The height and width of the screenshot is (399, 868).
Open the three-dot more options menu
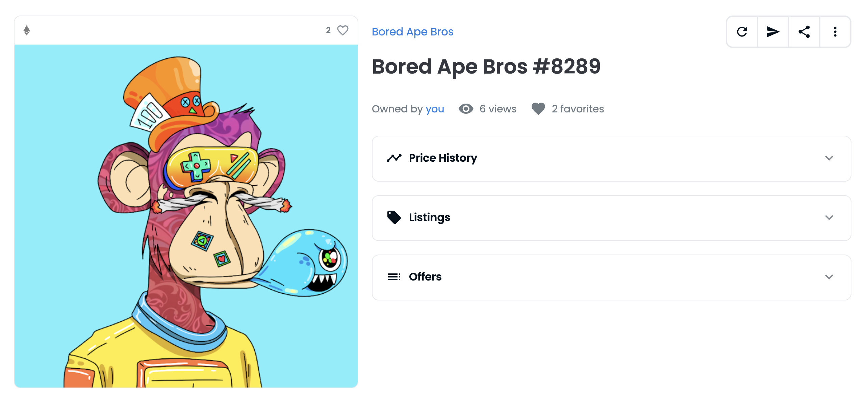[x=835, y=32]
